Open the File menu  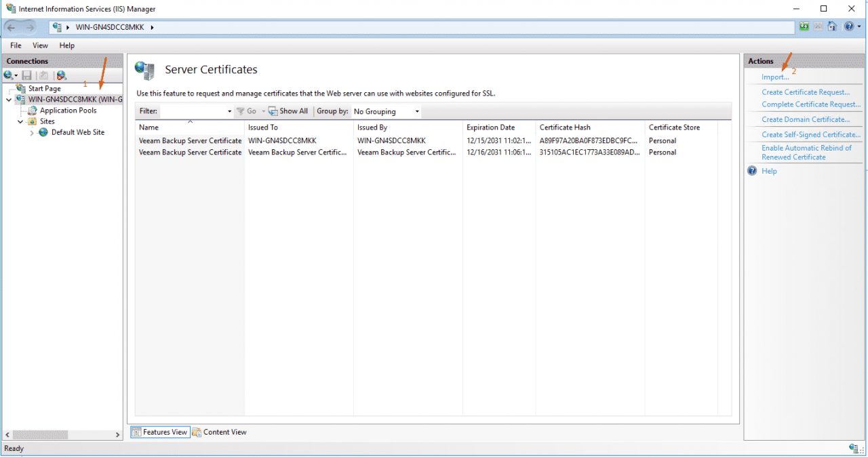click(x=16, y=45)
